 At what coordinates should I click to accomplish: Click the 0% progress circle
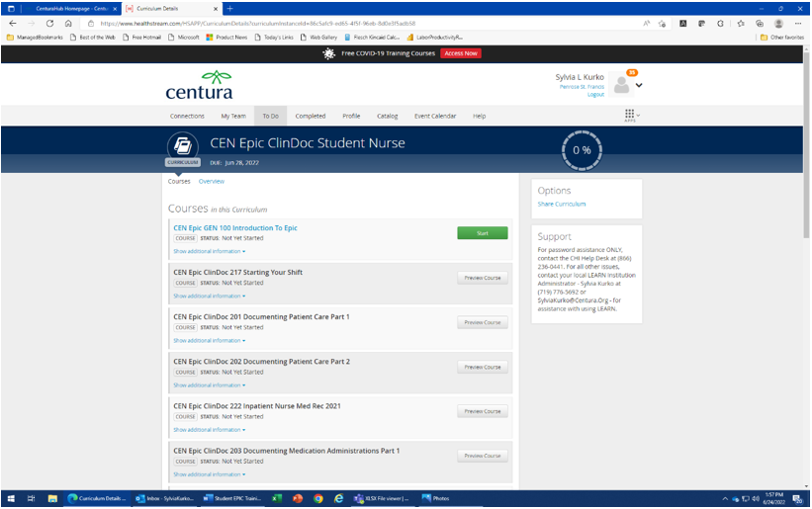point(582,150)
